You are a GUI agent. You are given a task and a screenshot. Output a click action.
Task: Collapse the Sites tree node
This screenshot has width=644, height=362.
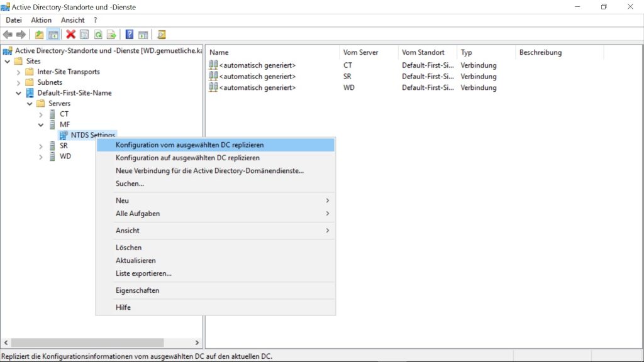coord(8,61)
